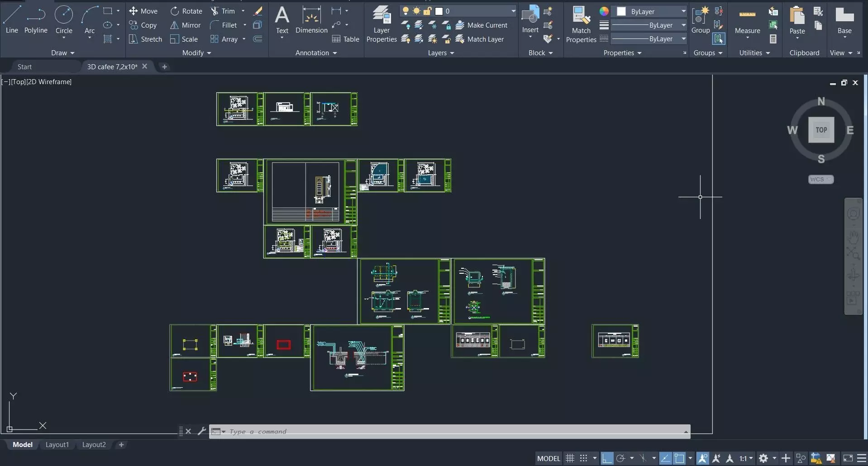Switch to the Model tab
The width and height of the screenshot is (868, 466).
23,445
